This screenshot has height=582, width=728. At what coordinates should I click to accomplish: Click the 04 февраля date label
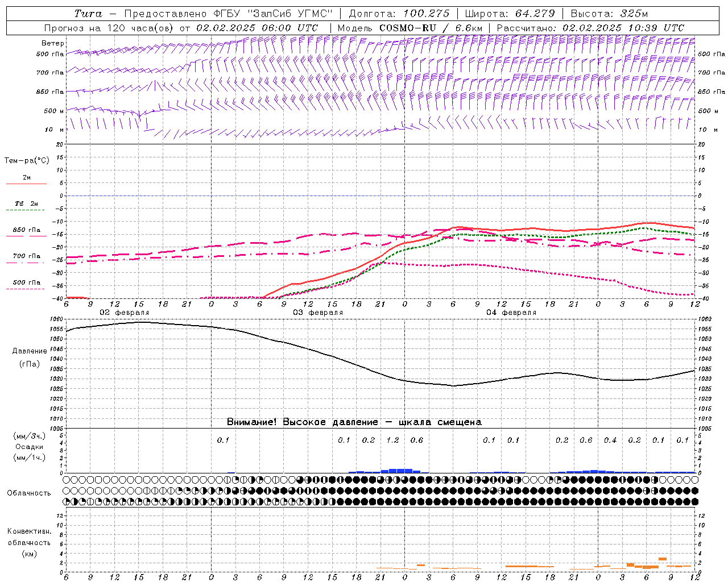(x=511, y=313)
